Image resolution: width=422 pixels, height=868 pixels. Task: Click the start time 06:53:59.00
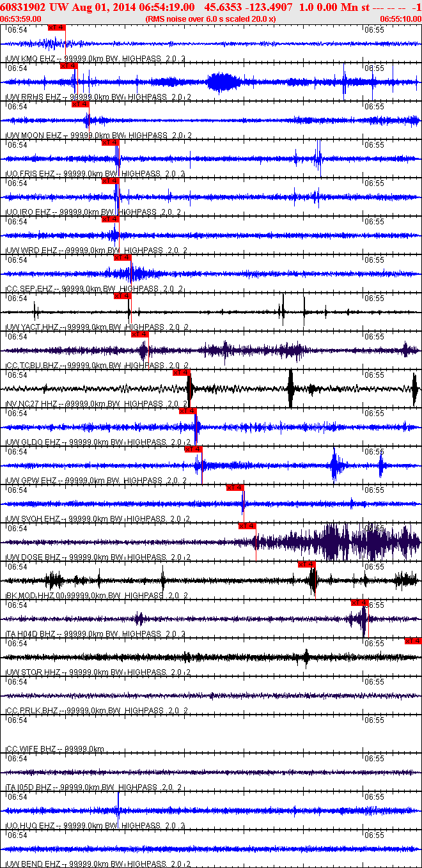(21, 19)
